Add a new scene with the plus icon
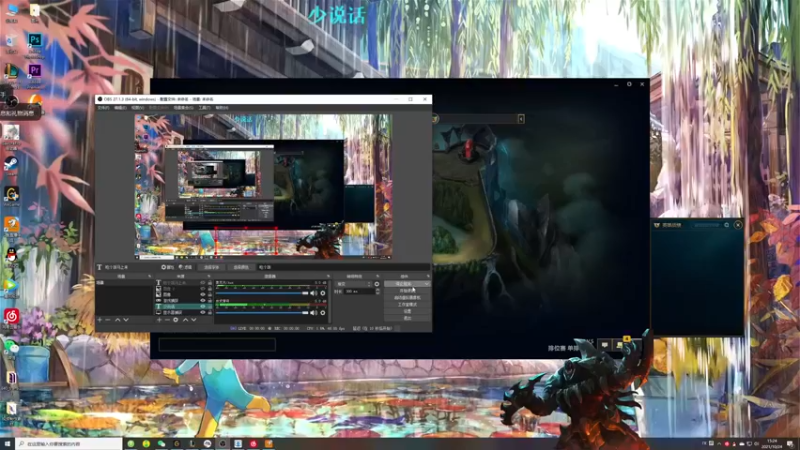Screen dimensions: 800x450 (99, 320)
